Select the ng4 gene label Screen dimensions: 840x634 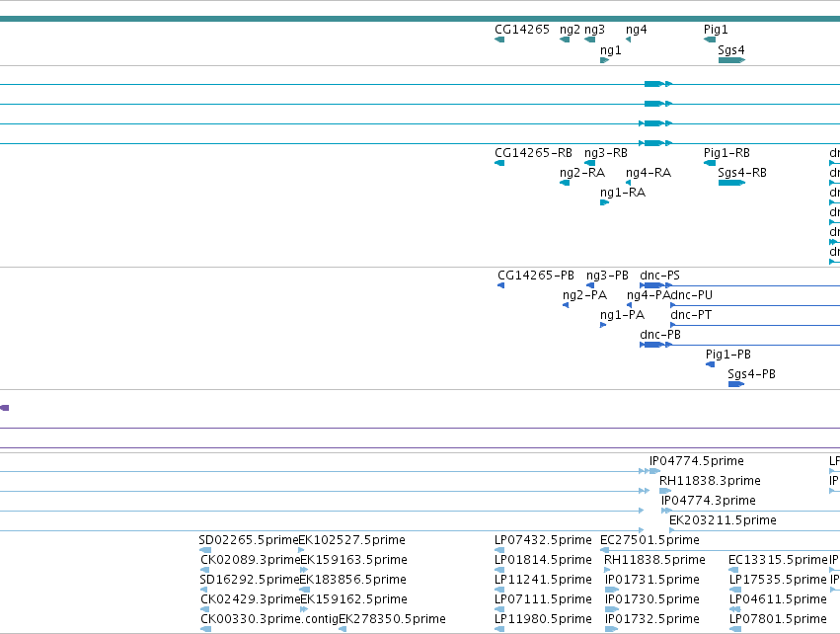pyautogui.click(x=636, y=30)
